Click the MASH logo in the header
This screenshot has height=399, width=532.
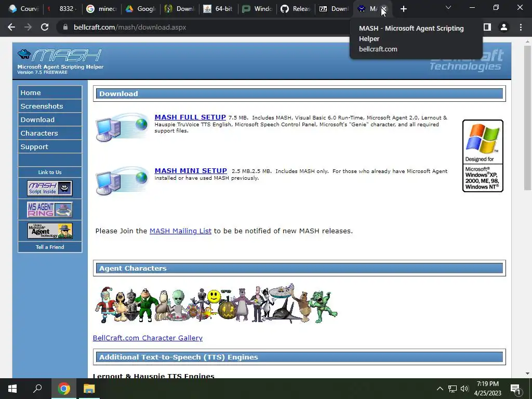click(x=60, y=55)
